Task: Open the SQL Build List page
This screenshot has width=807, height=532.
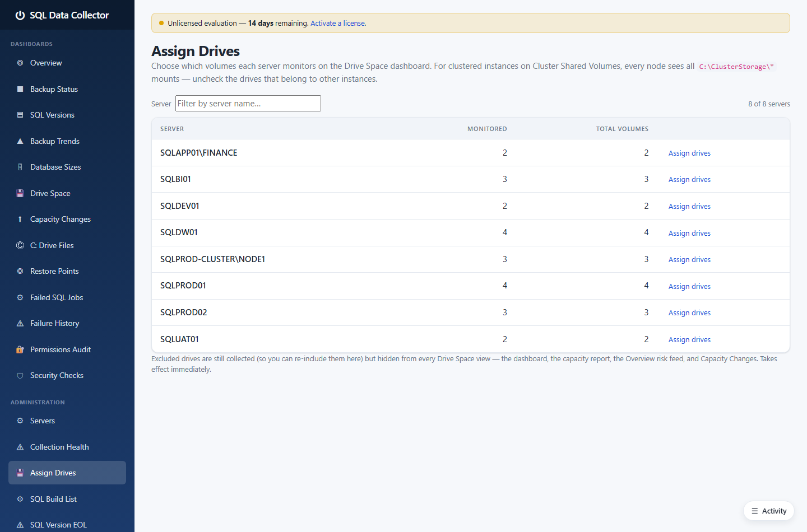Action: click(x=67, y=499)
